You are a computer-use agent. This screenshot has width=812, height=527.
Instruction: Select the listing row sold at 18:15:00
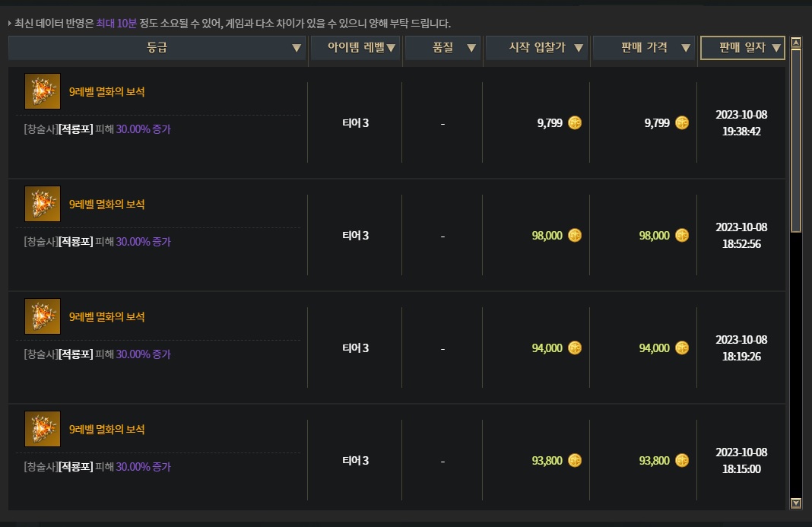pos(395,461)
